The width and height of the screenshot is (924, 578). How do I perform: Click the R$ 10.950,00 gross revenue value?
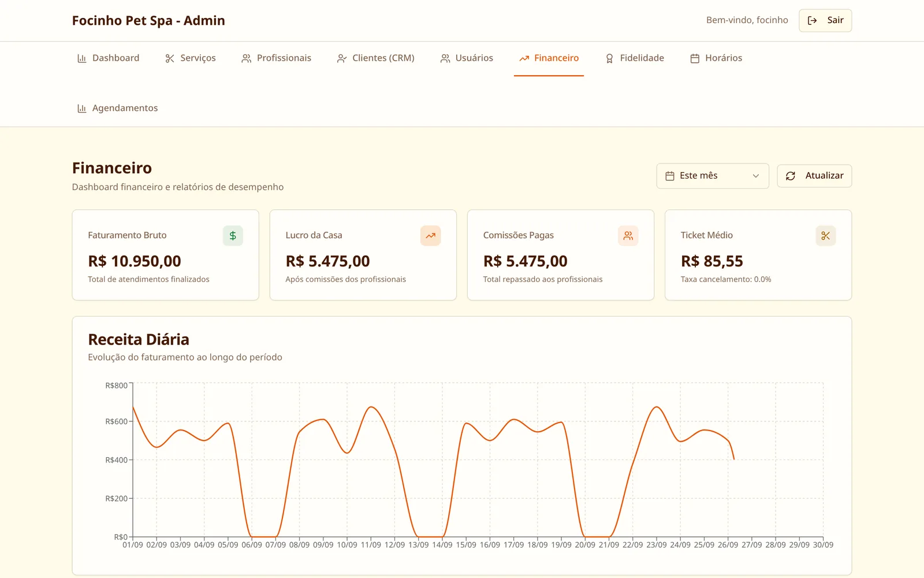coord(135,261)
